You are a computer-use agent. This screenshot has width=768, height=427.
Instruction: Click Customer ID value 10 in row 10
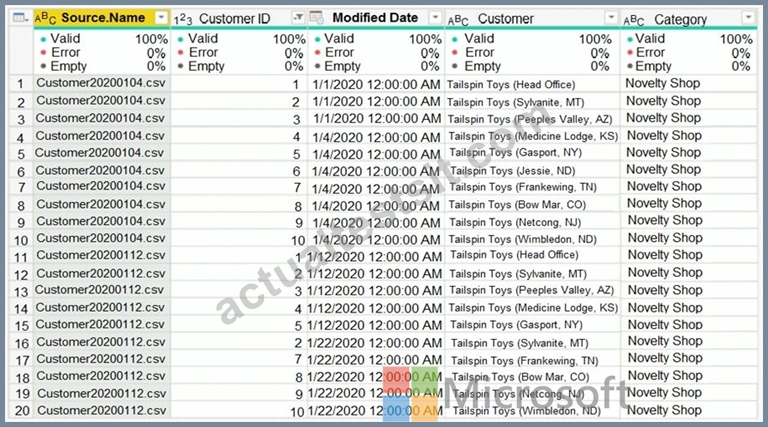tap(298, 241)
